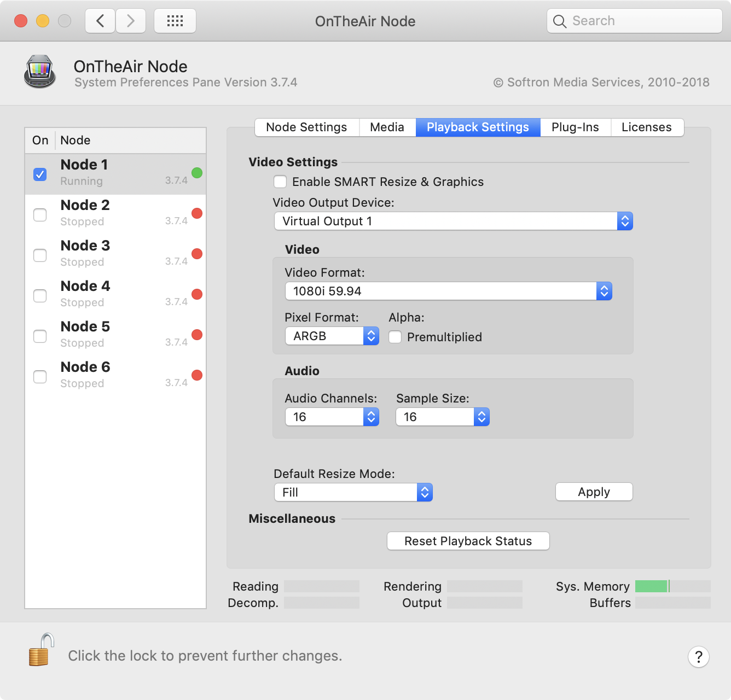Click Node 4 red status indicator
The image size is (731, 700).
(197, 294)
